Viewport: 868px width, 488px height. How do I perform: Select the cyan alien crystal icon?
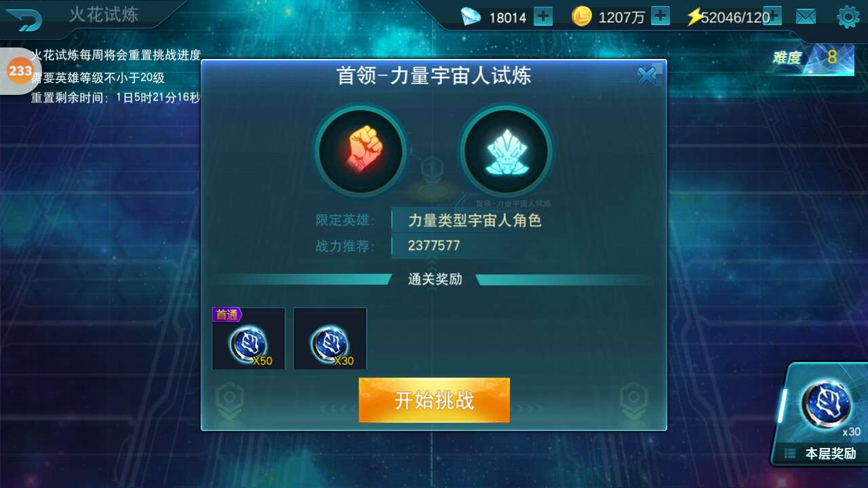[505, 150]
